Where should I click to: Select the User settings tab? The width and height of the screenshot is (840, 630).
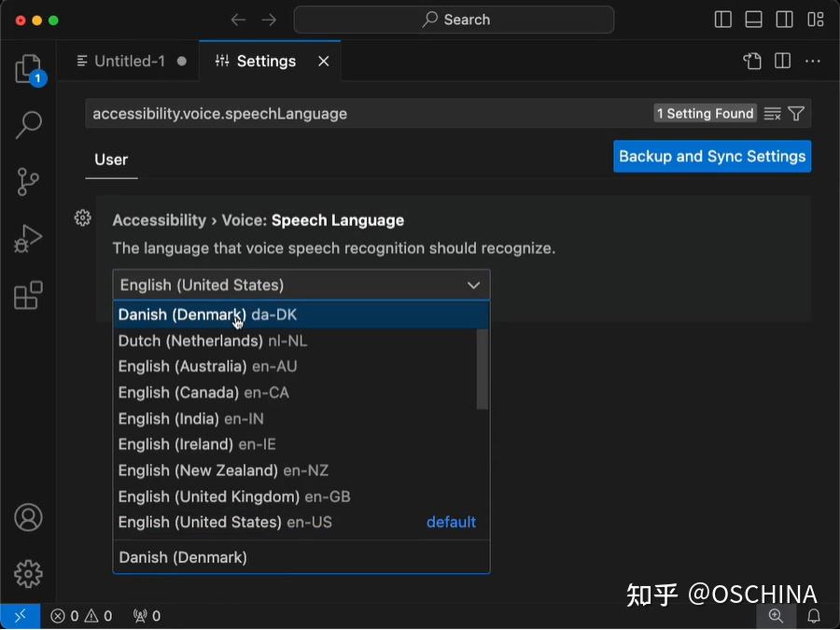tap(111, 160)
